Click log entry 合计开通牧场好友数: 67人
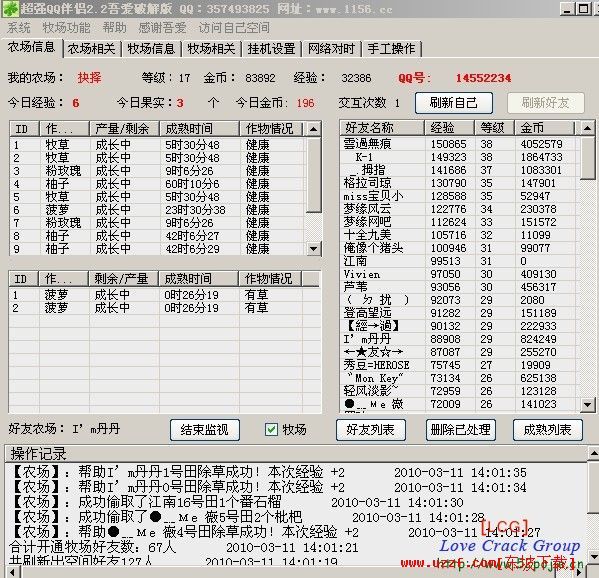 pos(184,547)
